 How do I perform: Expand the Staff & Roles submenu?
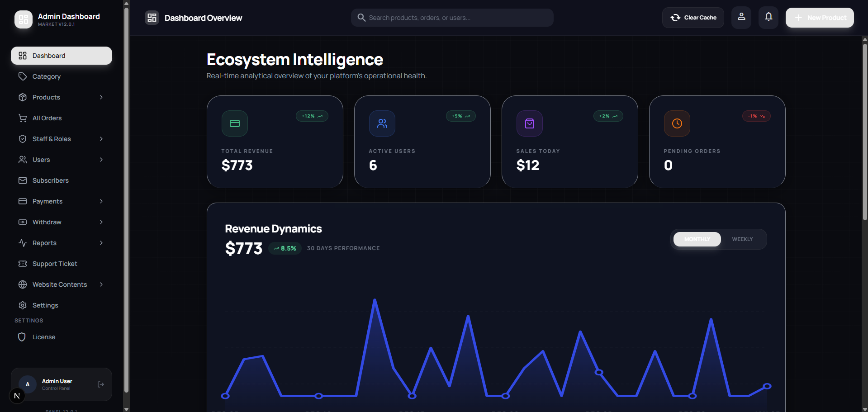pos(101,139)
